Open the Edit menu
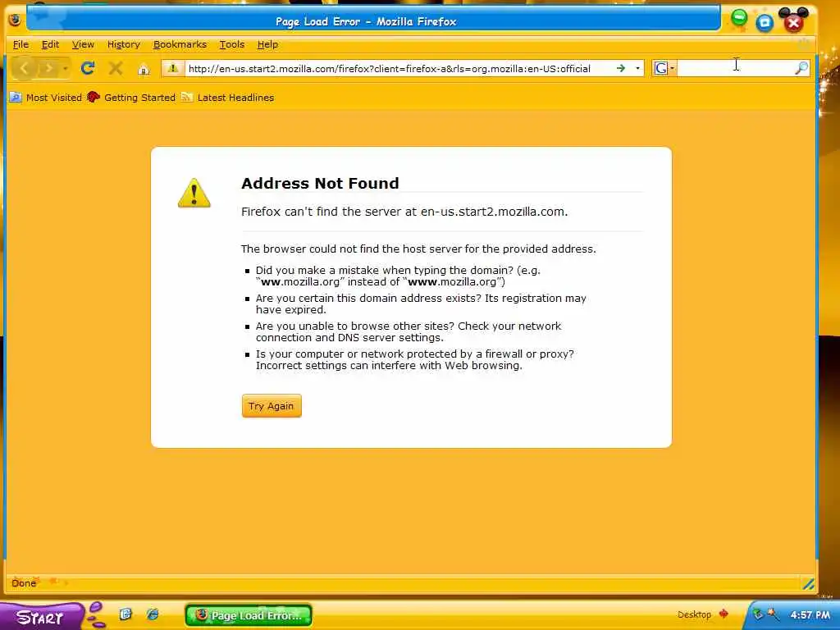 tap(50, 44)
